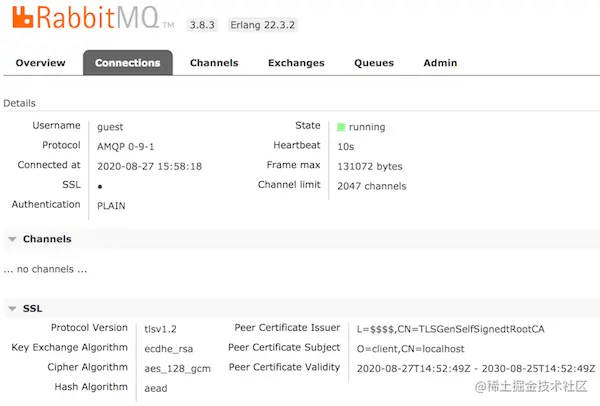
Task: Click the Channel limit label
Action: (289, 185)
